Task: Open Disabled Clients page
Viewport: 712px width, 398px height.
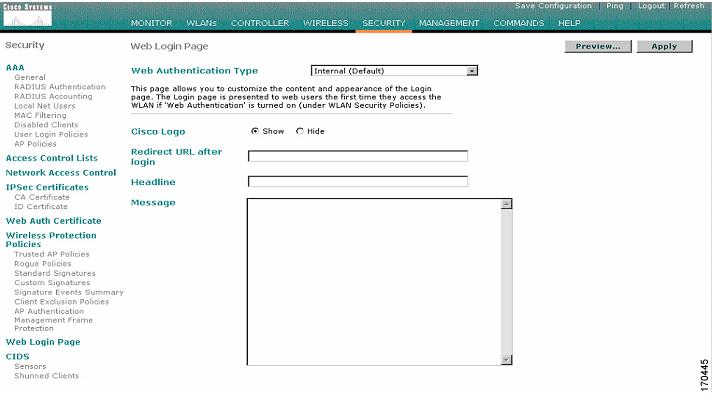Action: coord(46,125)
